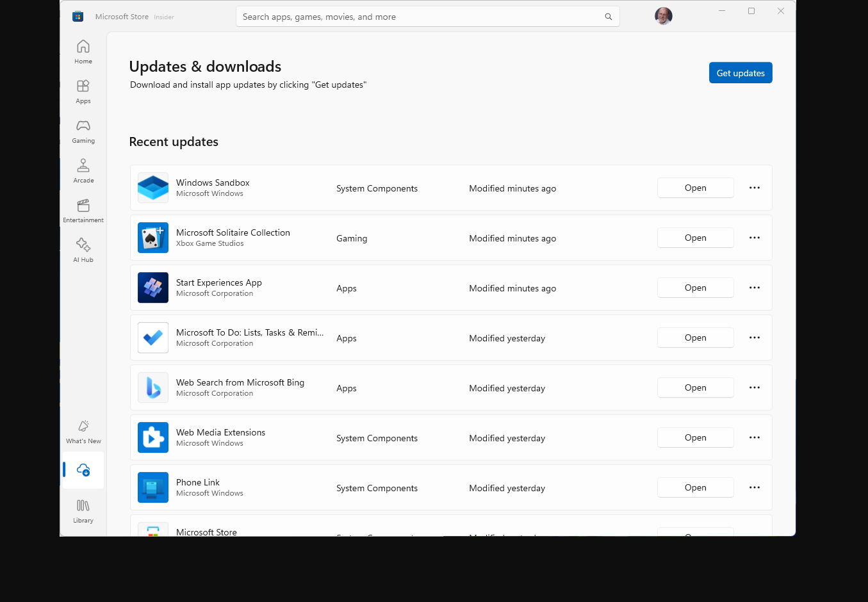Open Microsoft To Do from its row
Viewport: 868px width, 602px height.
[695, 338]
